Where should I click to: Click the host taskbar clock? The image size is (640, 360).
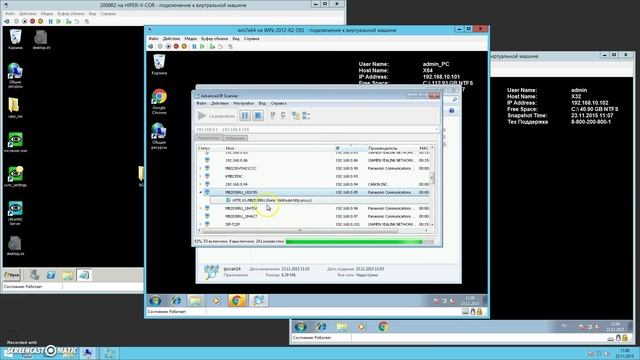(624, 353)
